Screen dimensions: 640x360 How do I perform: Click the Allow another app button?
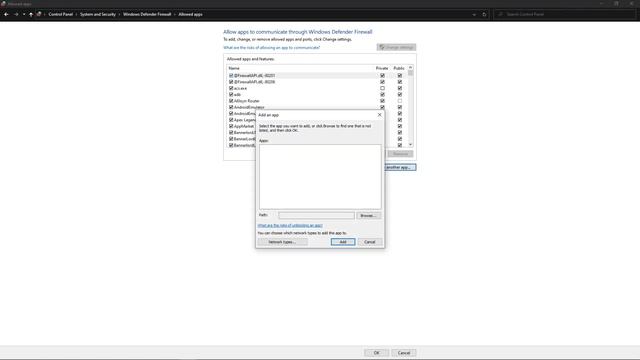pos(400,167)
